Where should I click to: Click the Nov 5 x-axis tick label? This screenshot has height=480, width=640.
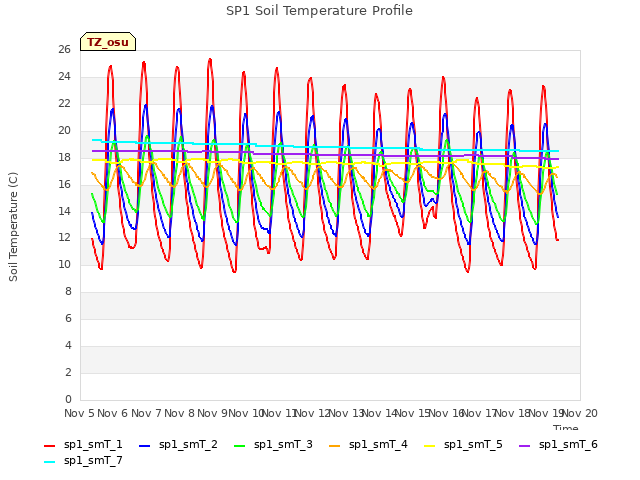click(x=79, y=413)
